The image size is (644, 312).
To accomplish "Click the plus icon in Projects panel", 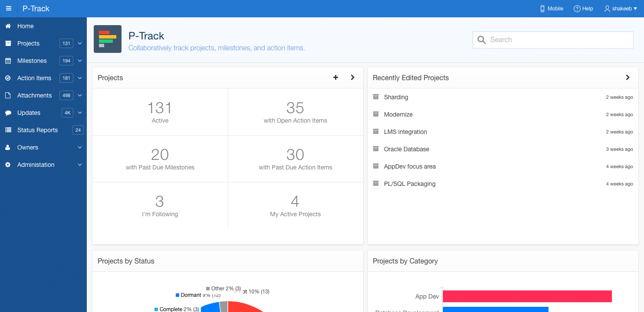I will 335,78.
